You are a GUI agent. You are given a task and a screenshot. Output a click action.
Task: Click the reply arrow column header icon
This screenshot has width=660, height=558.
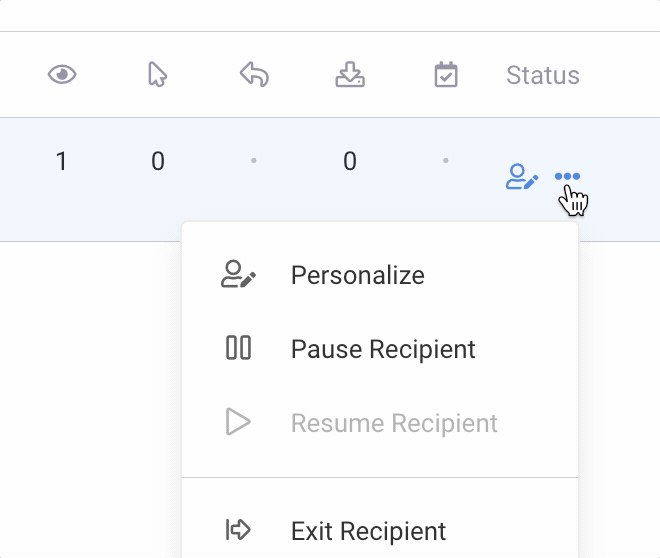click(254, 75)
